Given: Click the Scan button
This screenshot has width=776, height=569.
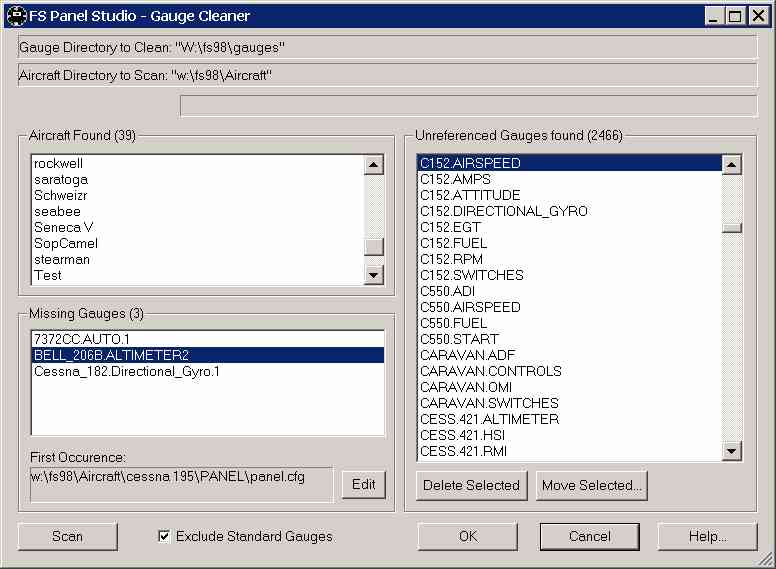Looking at the screenshot, I should 68,536.
